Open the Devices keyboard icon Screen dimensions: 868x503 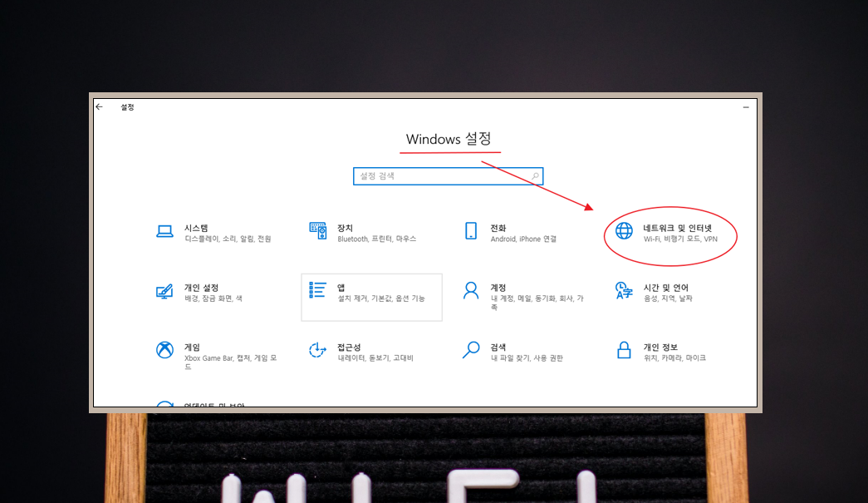coord(318,231)
